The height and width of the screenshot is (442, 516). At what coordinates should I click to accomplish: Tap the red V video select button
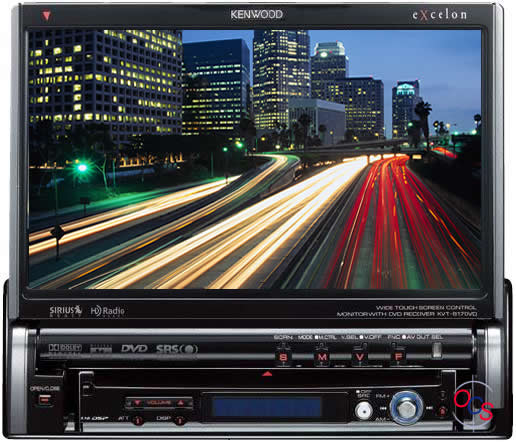pos(360,357)
